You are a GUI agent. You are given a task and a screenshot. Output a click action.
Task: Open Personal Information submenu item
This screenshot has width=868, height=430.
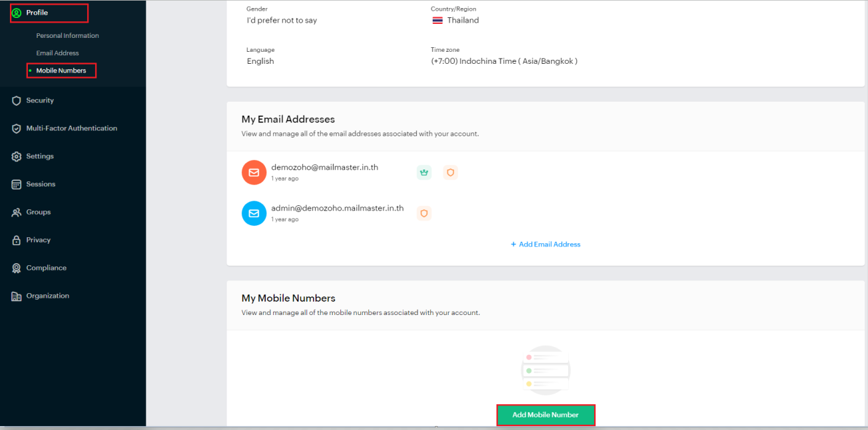67,36
